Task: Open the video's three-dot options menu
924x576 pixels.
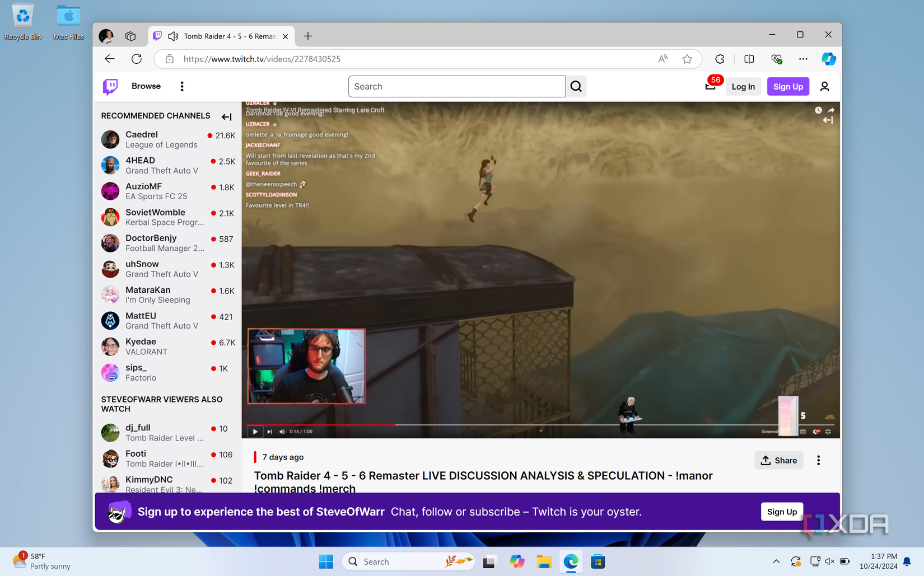Action: [818, 460]
